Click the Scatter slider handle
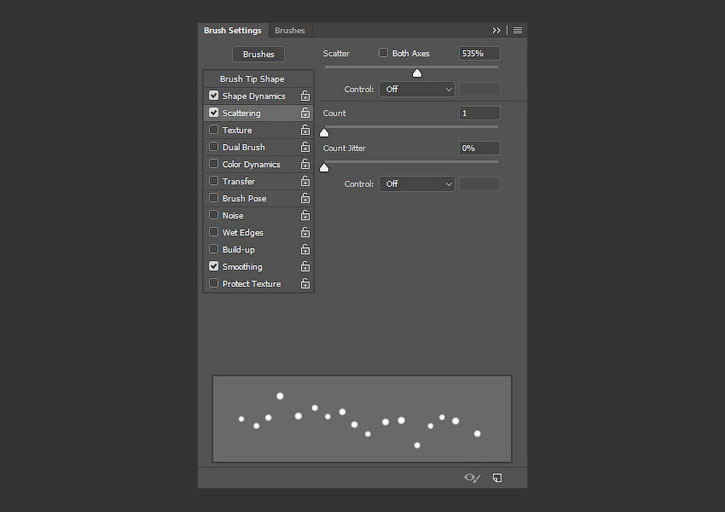This screenshot has width=725, height=512. tap(417, 72)
